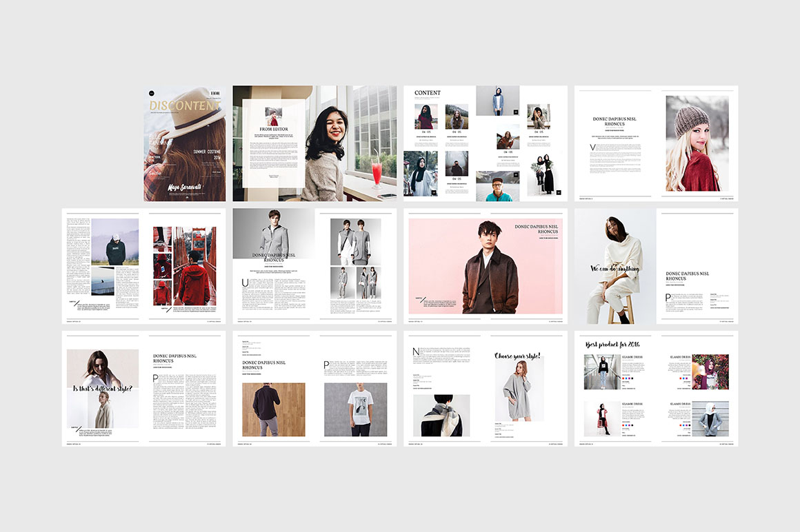This screenshot has height=532, width=800.
Task: Click the 'Choose your style!' heading
Action: 518,356
